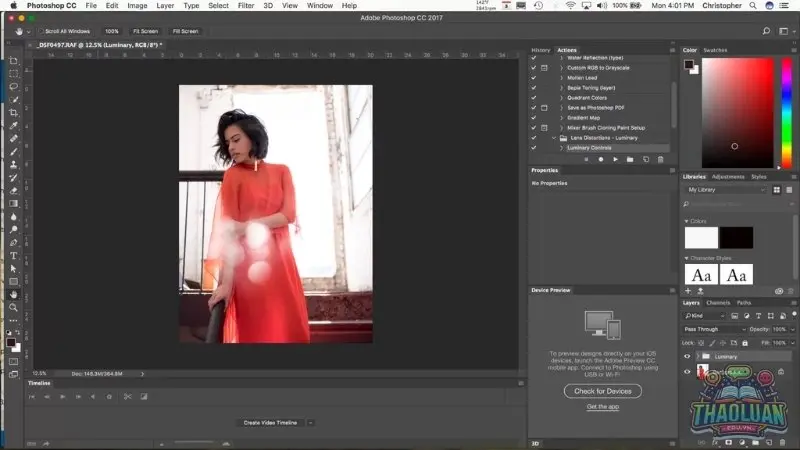Image resolution: width=800 pixels, height=450 pixels.
Task: Toggle dialog box for Custom RGB to Grayscale
Action: pyautogui.click(x=544, y=67)
